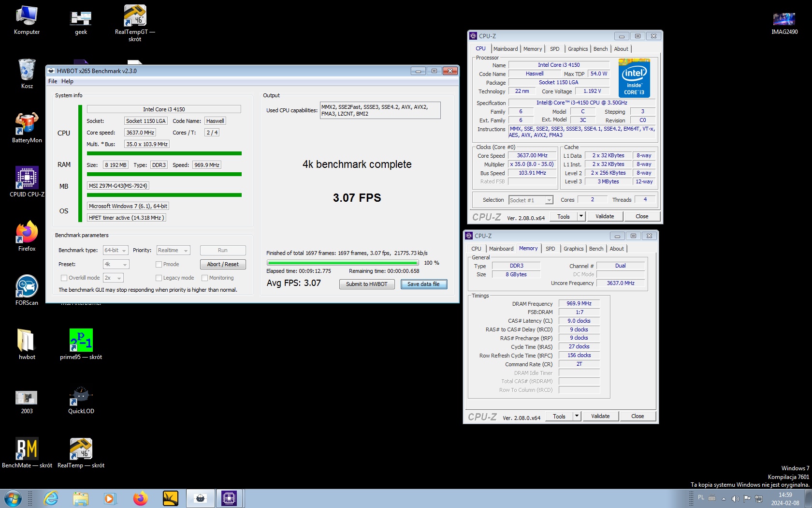The image size is (812, 508).
Task: Switch to SPD tab in upper CPU-Z
Action: click(555, 49)
